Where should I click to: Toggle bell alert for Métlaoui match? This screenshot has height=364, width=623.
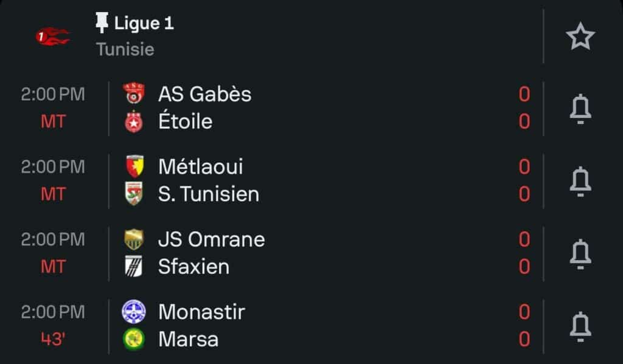click(x=580, y=180)
